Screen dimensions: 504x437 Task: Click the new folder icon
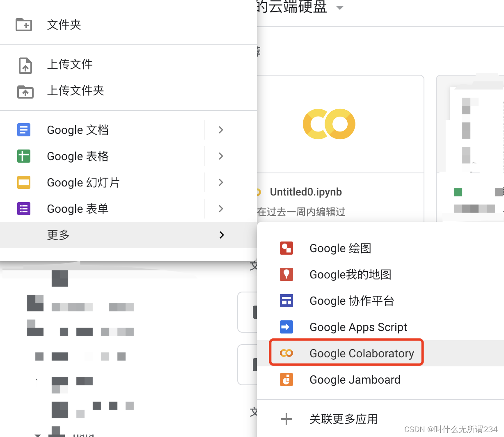24,25
